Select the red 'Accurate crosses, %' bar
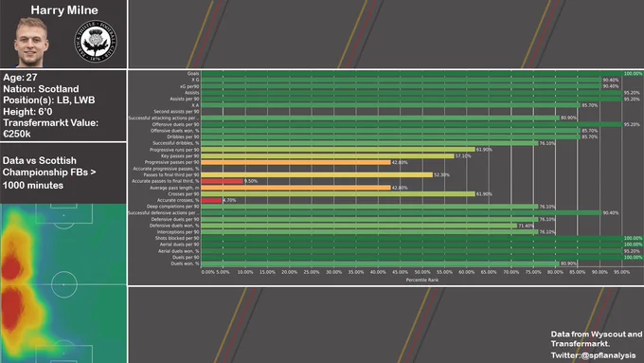 click(x=211, y=200)
